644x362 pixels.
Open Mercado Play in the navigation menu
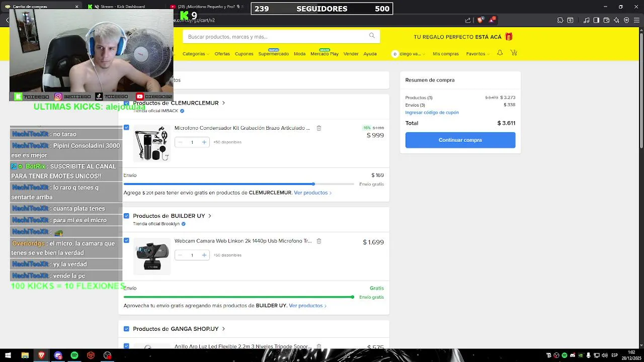(x=325, y=54)
